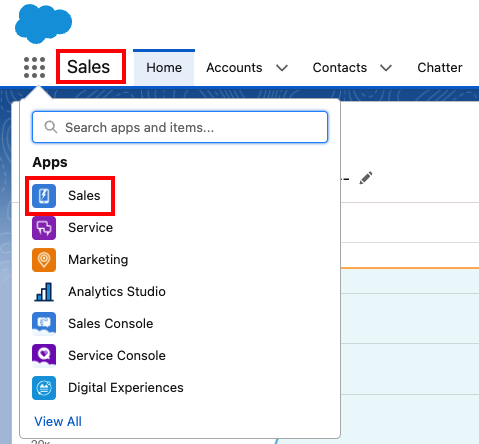
Task: Choose Digital Experiences from the Apps list
Action: point(126,388)
